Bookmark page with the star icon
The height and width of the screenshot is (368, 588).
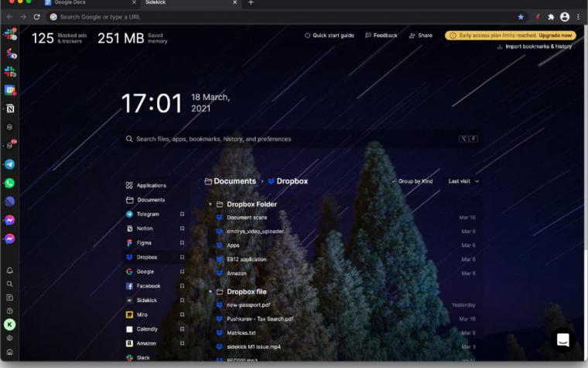pos(521,17)
